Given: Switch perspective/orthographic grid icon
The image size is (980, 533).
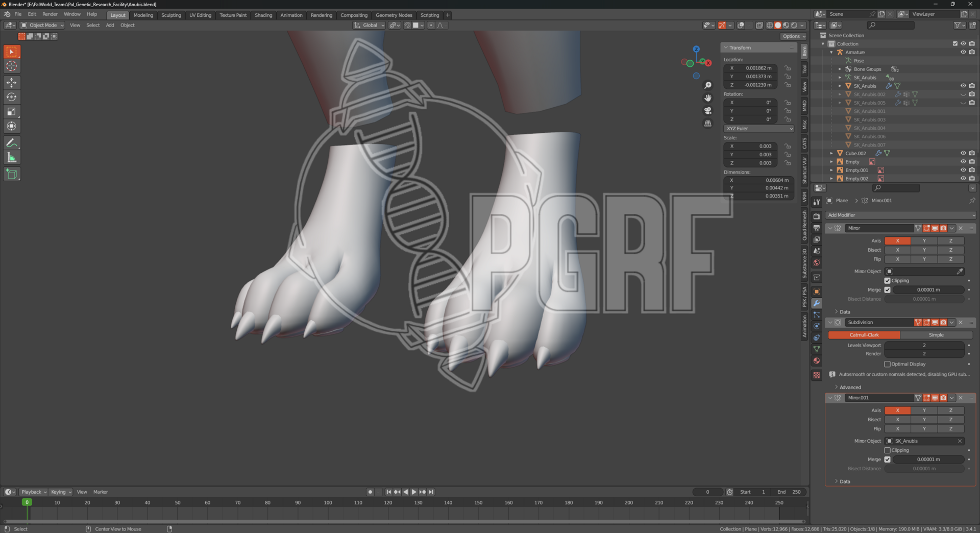Looking at the screenshot, I should pos(708,124).
